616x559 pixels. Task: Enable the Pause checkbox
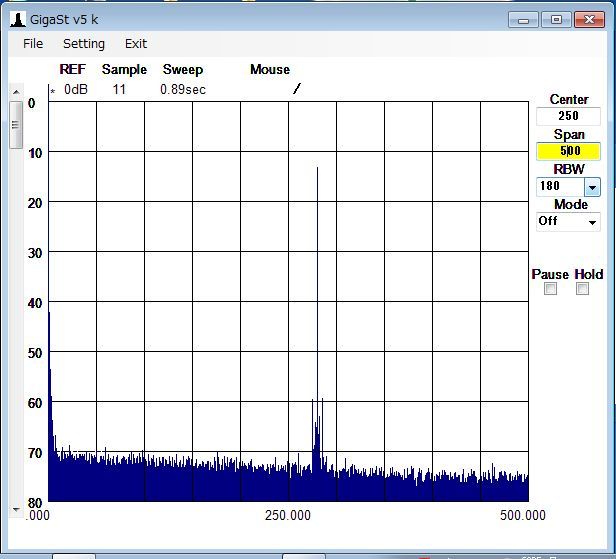point(550,289)
